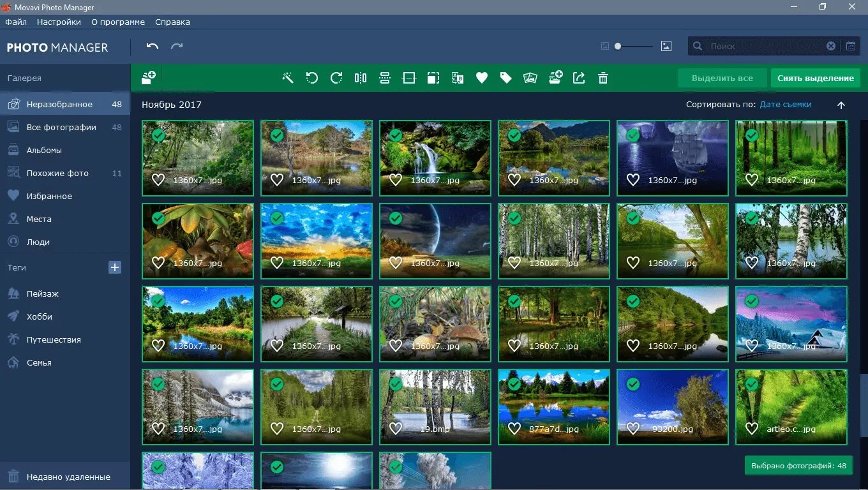This screenshot has height=490, width=868.
Task: Rotate selected photos clockwise
Action: pos(336,78)
